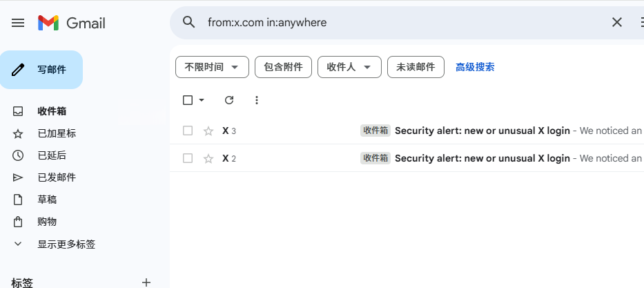Screen dimensions: 644x288
Task: Click the 写邮件 compose button
Action: pyautogui.click(x=41, y=70)
